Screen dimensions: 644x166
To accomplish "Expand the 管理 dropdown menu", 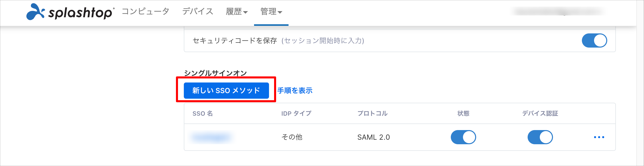I will tap(271, 12).
